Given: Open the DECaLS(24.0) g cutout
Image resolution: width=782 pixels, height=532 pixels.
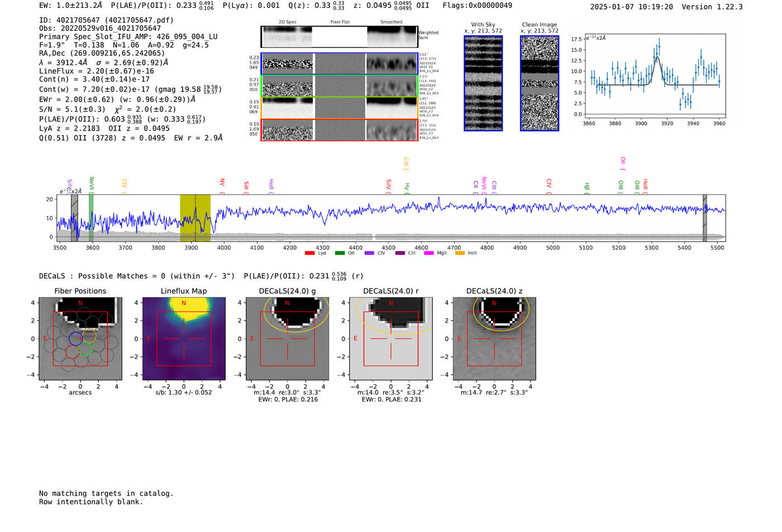Looking at the screenshot, I should 288,339.
